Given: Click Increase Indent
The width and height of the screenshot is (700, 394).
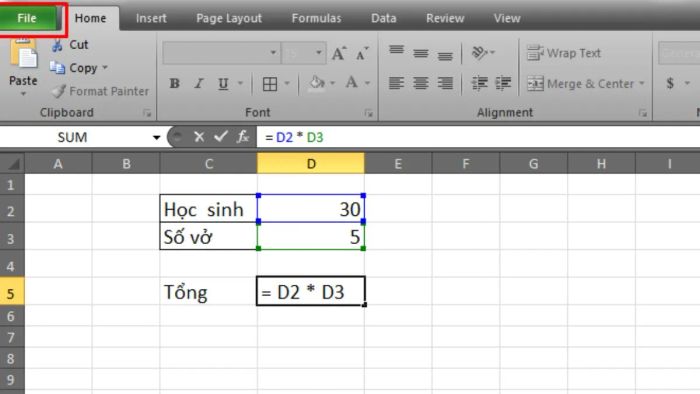Looking at the screenshot, I should (504, 83).
